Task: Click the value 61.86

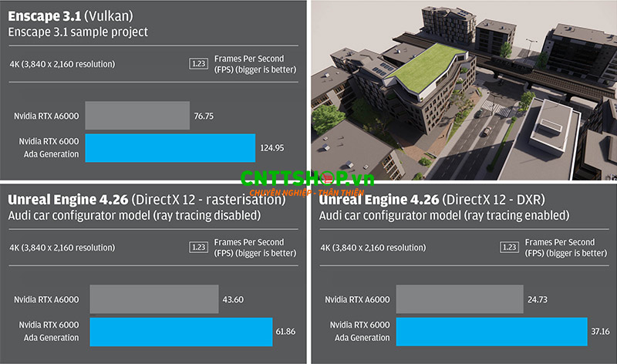Action: [x=285, y=332]
